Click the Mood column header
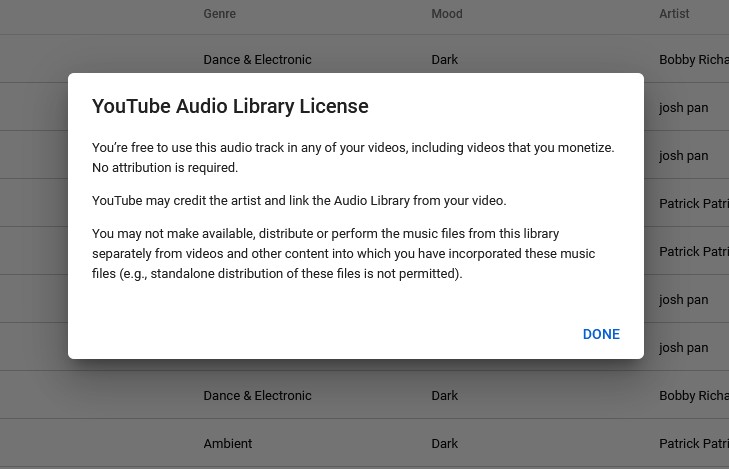This screenshot has width=729, height=469. (x=447, y=14)
